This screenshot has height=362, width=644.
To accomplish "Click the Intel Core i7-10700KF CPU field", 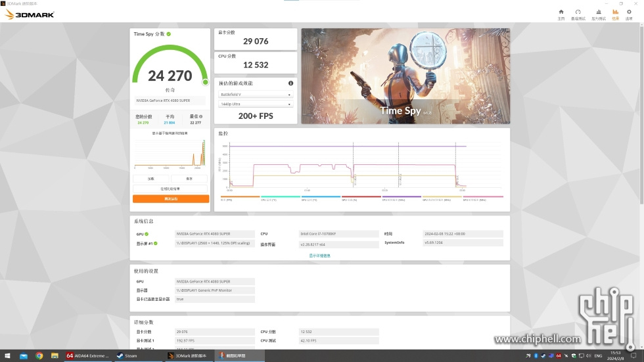I will click(x=339, y=234).
